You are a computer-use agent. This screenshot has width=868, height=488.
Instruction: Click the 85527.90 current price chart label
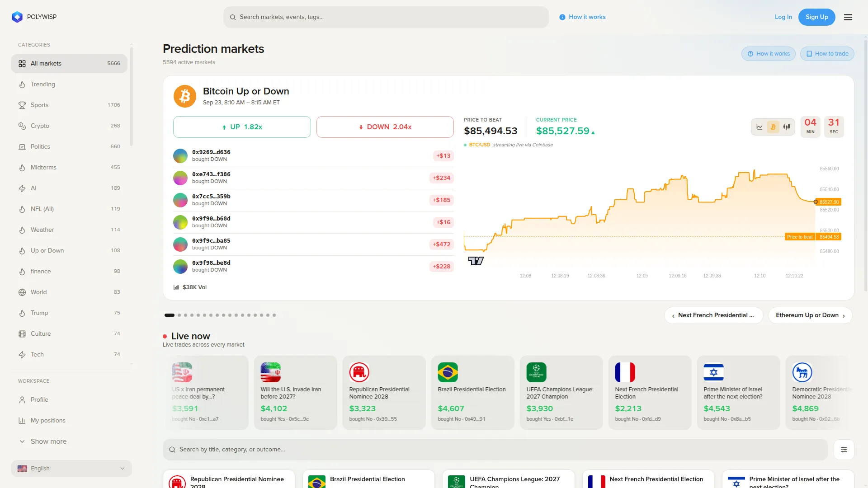[x=829, y=202]
